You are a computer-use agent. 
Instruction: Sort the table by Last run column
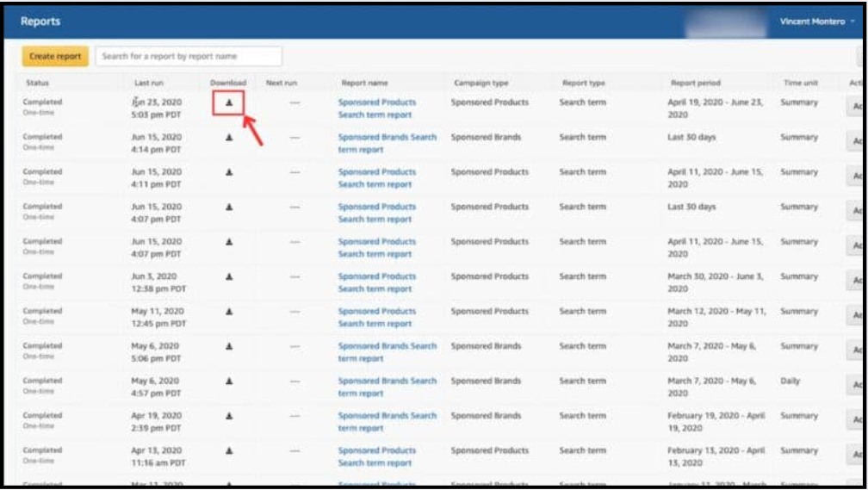click(148, 84)
